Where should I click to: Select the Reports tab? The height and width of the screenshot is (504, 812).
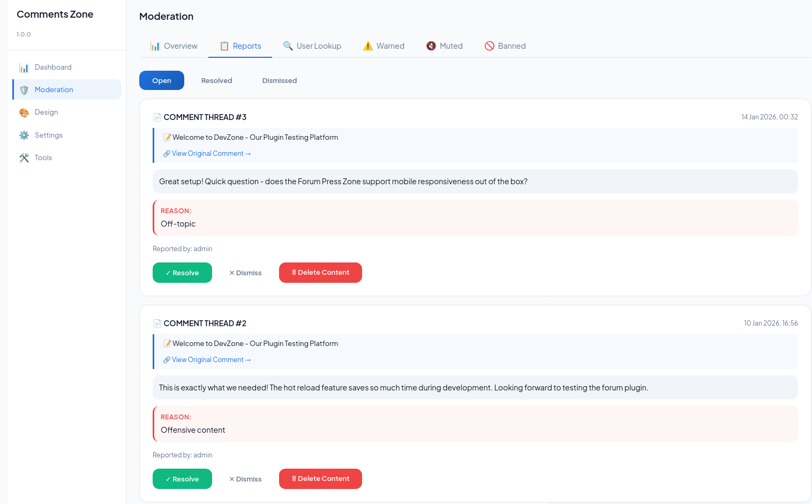click(x=240, y=46)
